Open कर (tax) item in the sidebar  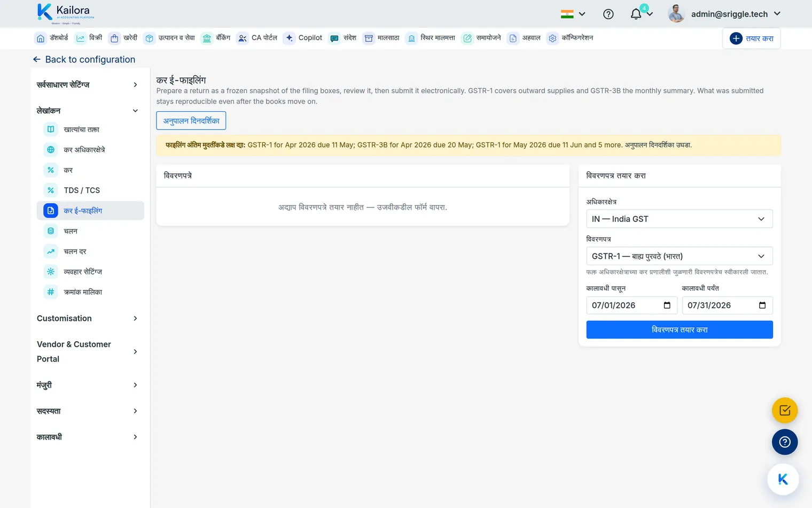[x=90, y=170]
